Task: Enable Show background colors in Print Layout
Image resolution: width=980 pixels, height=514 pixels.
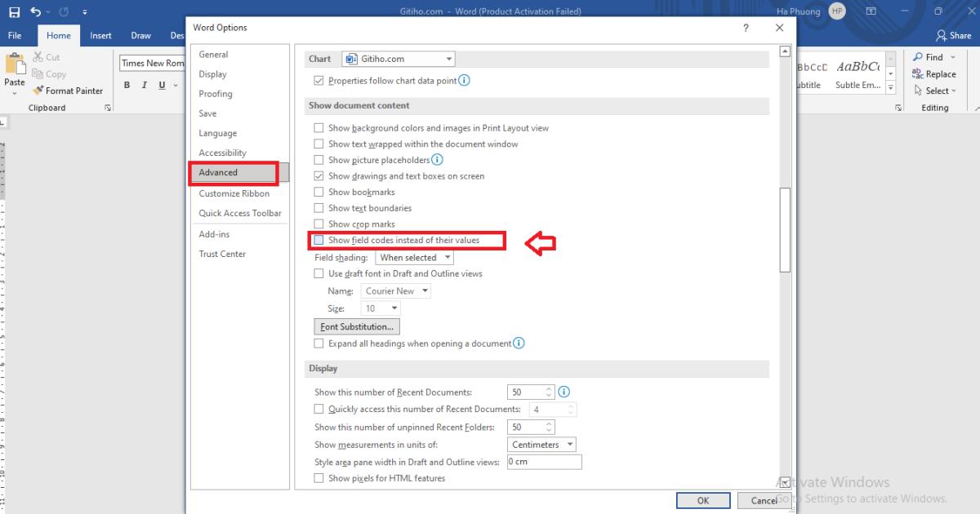Action: [x=319, y=128]
